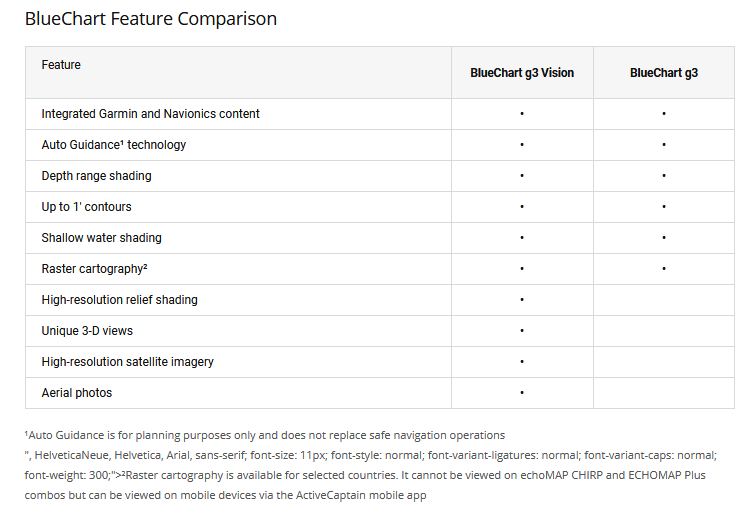Click the "BlueChart g3" column header
Image resolution: width=754 pixels, height=522 pixels.
coord(664,73)
